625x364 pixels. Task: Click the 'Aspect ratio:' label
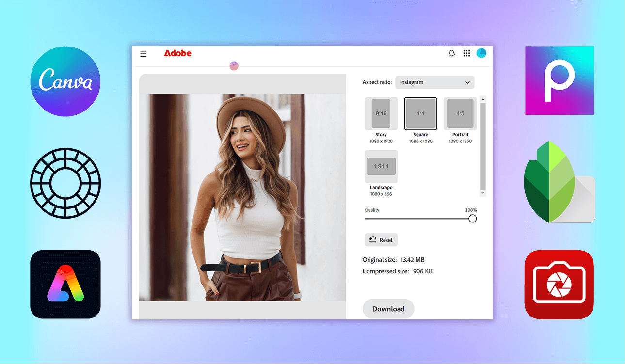(x=377, y=82)
